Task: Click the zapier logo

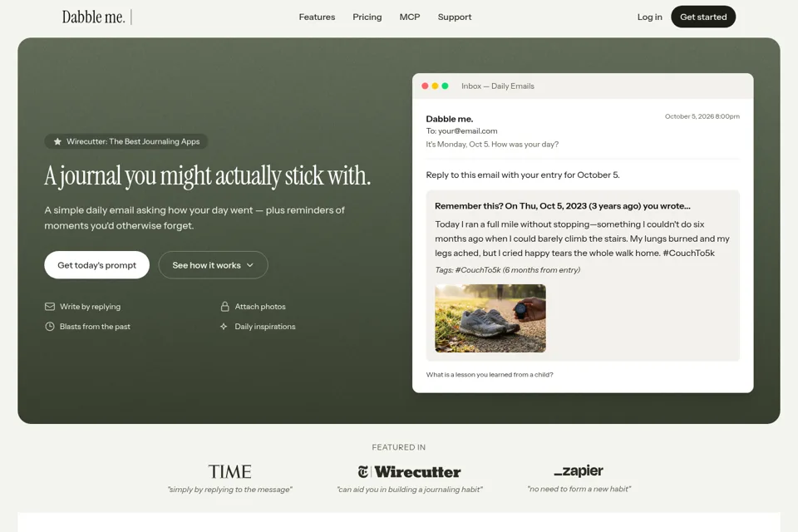Action: pyautogui.click(x=579, y=471)
